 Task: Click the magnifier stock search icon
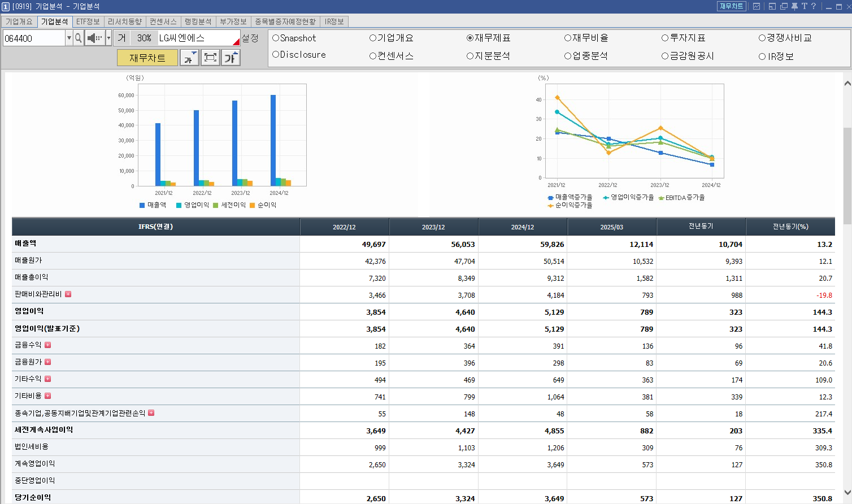pyautogui.click(x=79, y=38)
